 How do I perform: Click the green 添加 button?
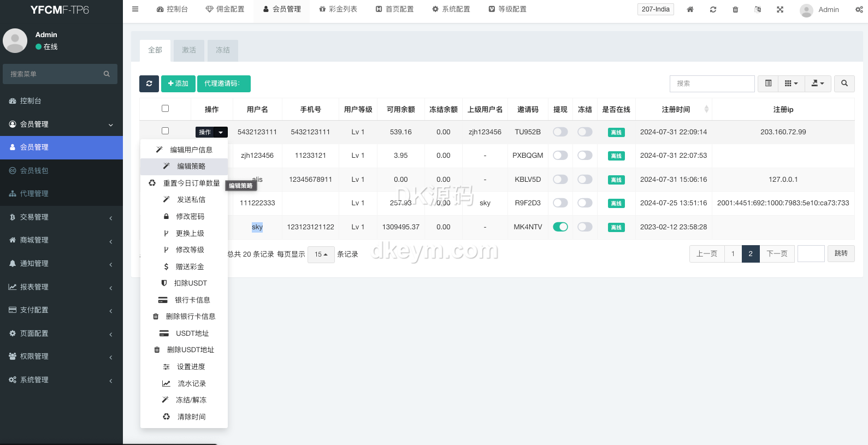[178, 84]
